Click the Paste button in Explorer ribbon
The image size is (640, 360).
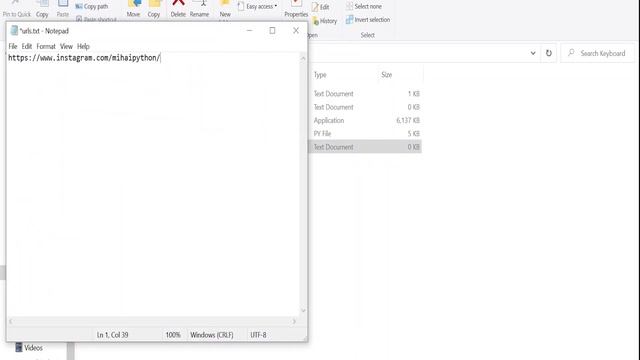63,9
